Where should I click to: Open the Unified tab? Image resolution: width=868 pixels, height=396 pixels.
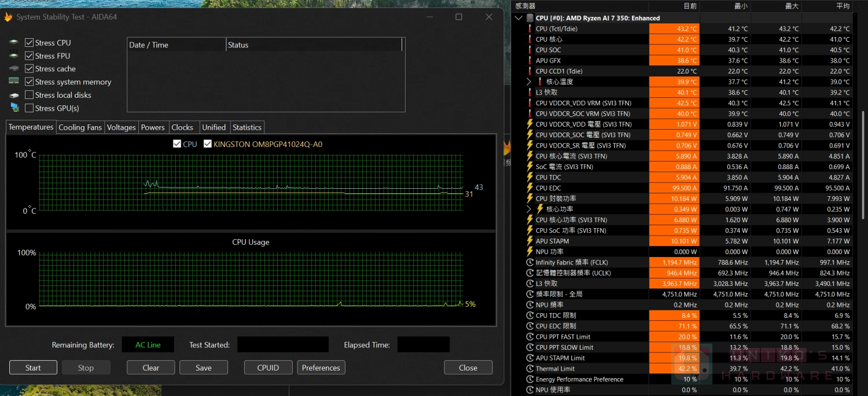pyautogui.click(x=214, y=127)
